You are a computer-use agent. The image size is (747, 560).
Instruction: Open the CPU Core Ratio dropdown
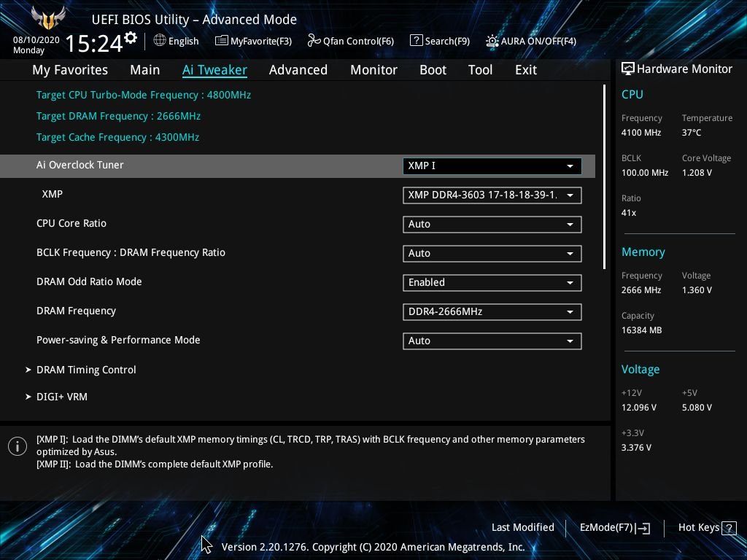pyautogui.click(x=492, y=225)
